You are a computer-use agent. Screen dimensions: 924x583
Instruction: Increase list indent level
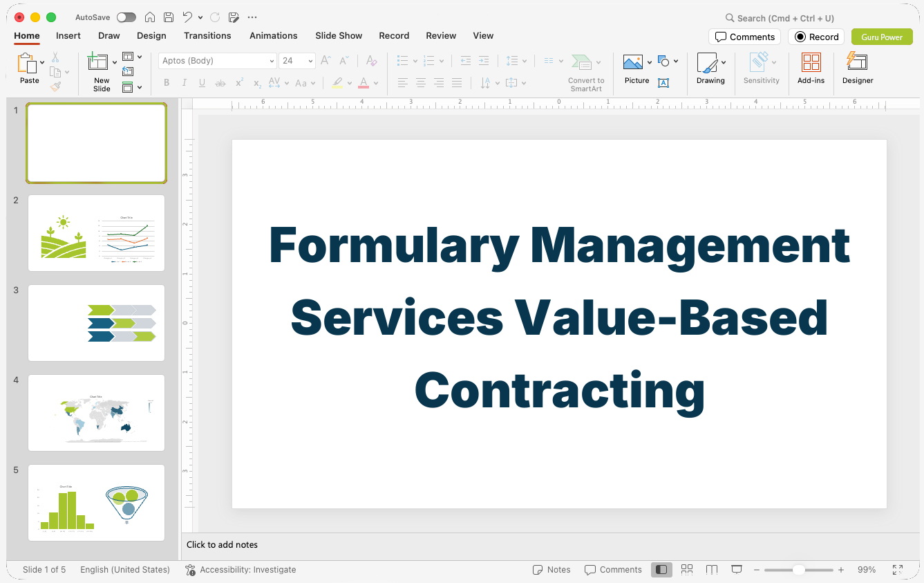[x=484, y=61]
